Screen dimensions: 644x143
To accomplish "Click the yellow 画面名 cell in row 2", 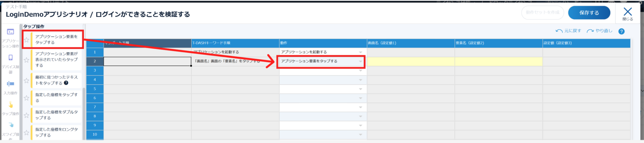I will [411, 61].
